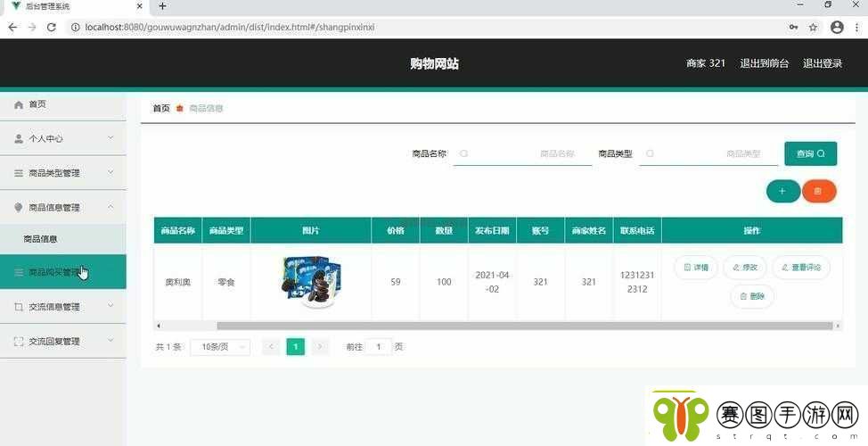Go to pagination page 1

point(296,347)
